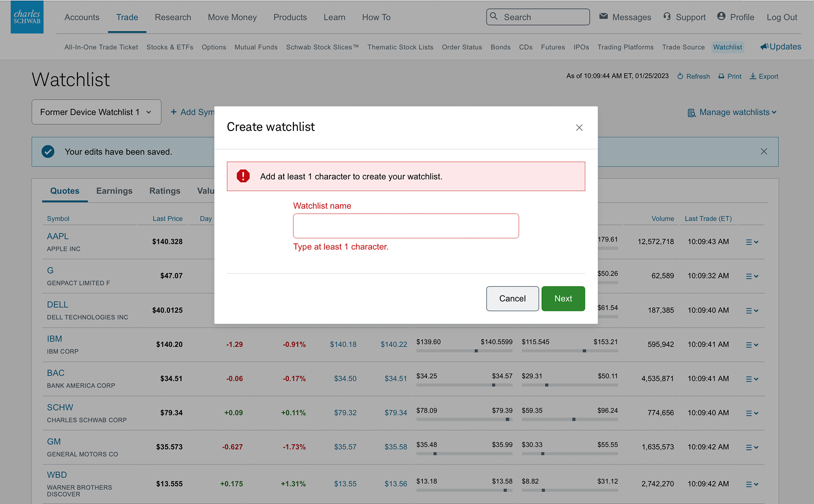Open GM row actions menu

click(x=752, y=447)
